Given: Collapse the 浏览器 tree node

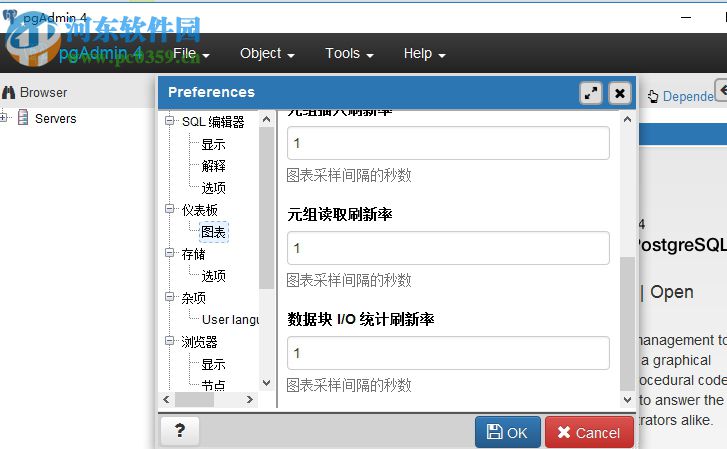Looking at the screenshot, I should point(170,341).
